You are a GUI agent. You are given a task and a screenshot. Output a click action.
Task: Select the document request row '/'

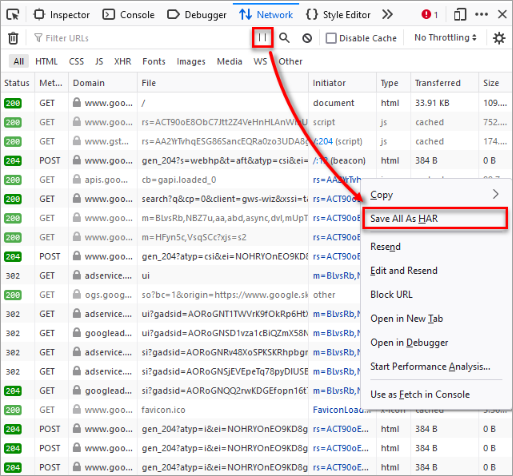(x=256, y=103)
